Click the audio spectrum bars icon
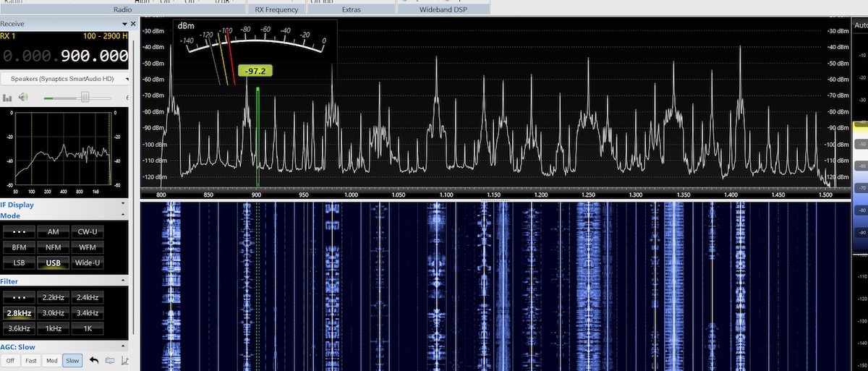This screenshot has width=868, height=371. pyautogui.click(x=7, y=98)
